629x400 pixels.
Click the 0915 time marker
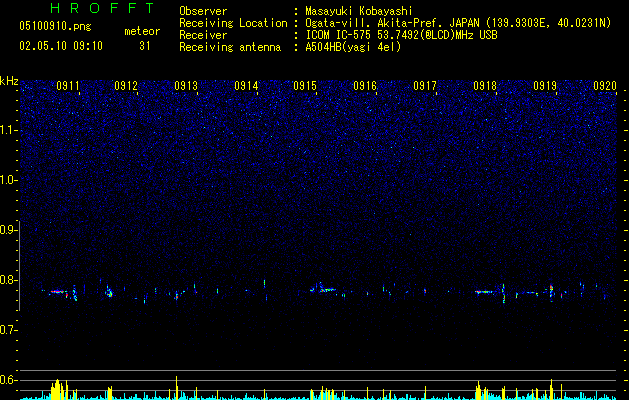[305, 86]
